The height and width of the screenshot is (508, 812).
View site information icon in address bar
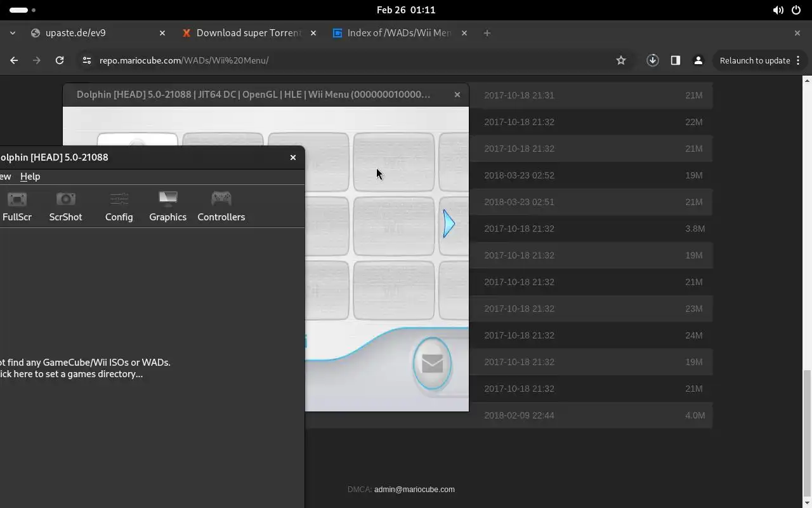[86, 60]
